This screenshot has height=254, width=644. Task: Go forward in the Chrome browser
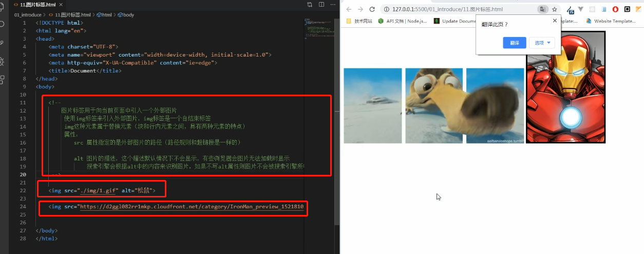click(x=360, y=9)
